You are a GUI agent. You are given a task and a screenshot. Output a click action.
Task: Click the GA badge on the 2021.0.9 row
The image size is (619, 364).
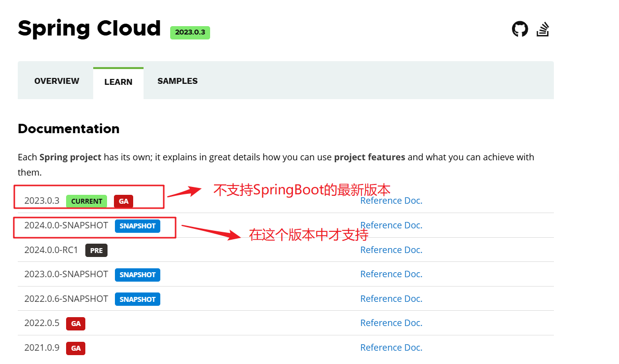(76, 348)
